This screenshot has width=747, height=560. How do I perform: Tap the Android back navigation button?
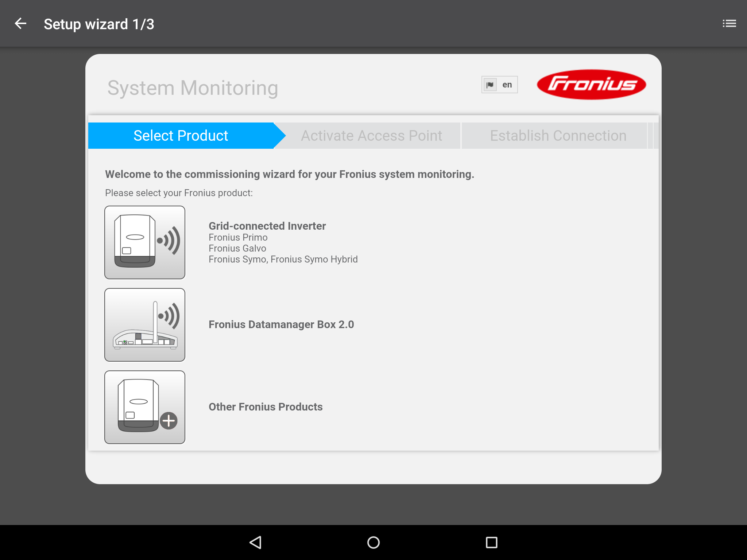pyautogui.click(x=255, y=542)
